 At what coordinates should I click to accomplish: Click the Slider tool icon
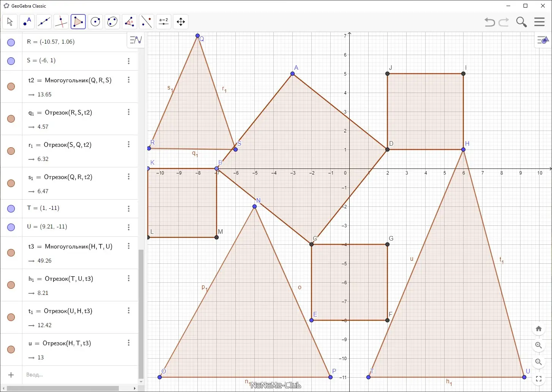pos(164,22)
